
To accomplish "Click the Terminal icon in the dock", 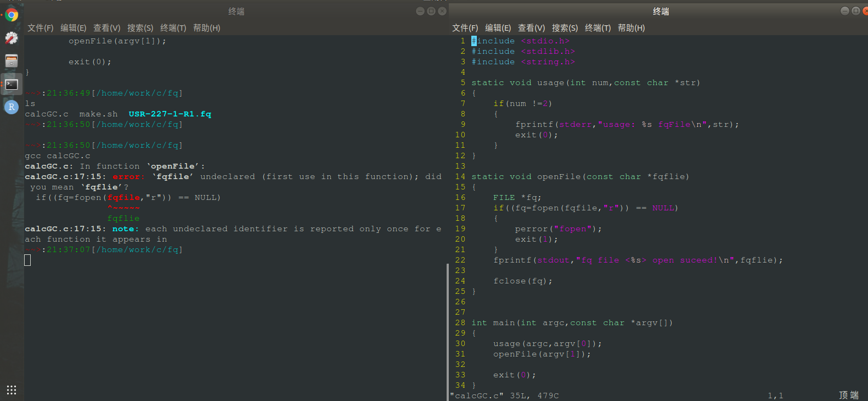I will (12, 84).
